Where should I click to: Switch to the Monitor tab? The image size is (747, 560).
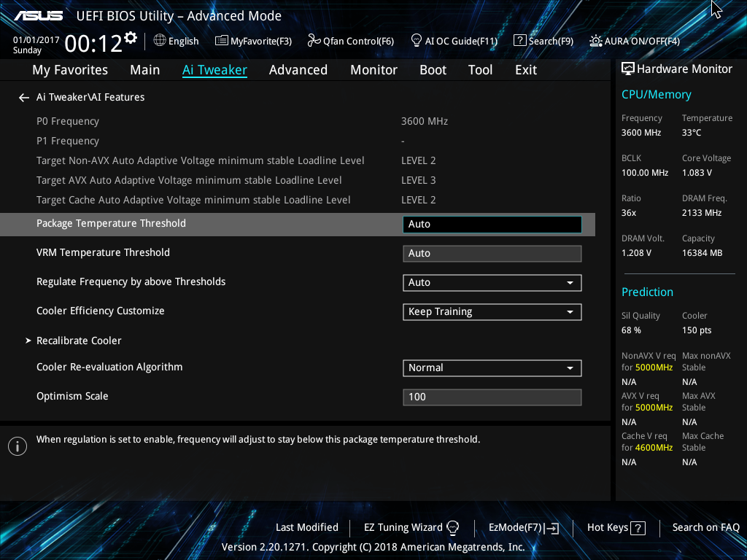pos(373,70)
